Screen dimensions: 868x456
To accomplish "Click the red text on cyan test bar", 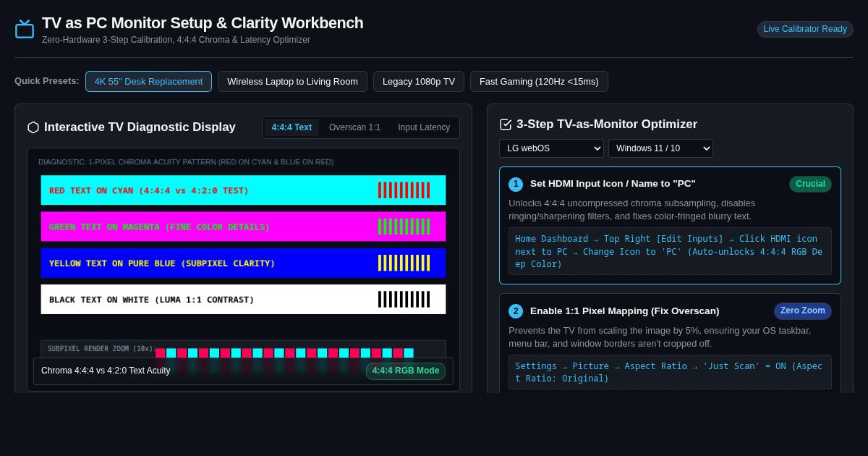I will pyautogui.click(x=243, y=190).
